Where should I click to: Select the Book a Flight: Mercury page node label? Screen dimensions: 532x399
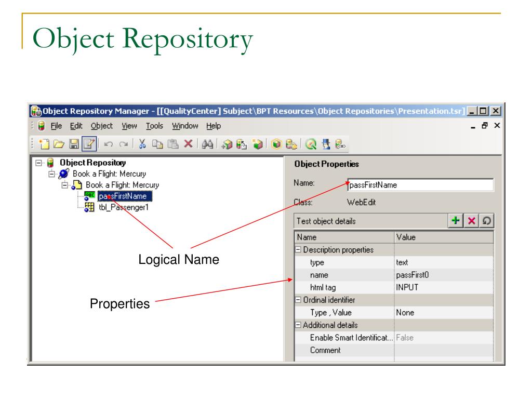tap(122, 185)
